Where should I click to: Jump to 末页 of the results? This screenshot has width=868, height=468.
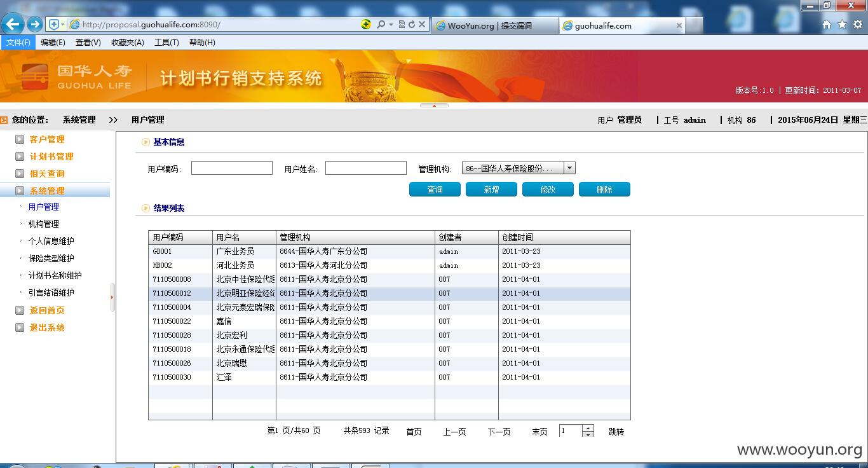click(539, 431)
